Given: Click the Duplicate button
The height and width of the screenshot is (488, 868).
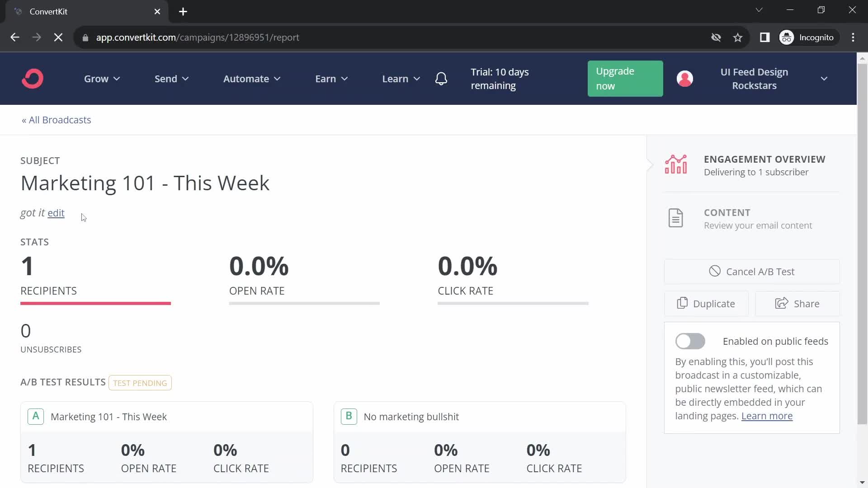Looking at the screenshot, I should click(706, 304).
